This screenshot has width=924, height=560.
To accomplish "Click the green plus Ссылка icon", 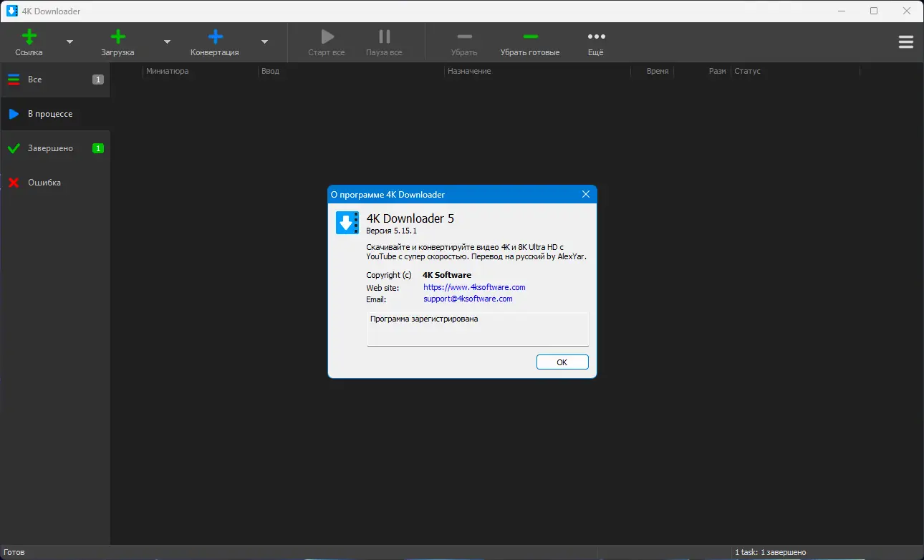I will click(x=29, y=37).
